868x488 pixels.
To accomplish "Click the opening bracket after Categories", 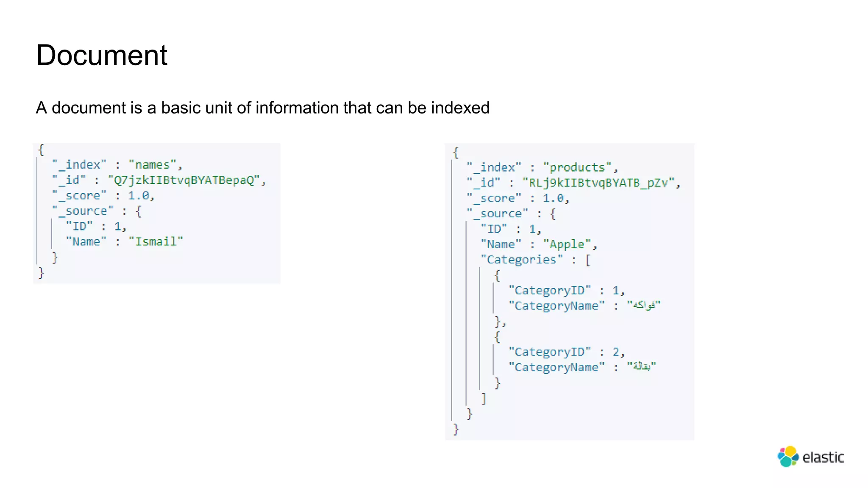I will tap(588, 260).
